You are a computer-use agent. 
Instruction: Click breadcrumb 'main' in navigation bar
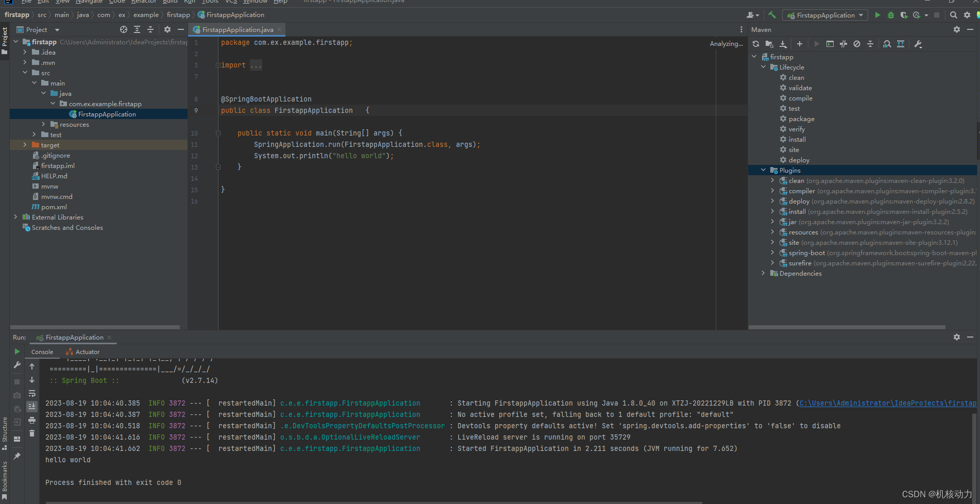(x=62, y=15)
